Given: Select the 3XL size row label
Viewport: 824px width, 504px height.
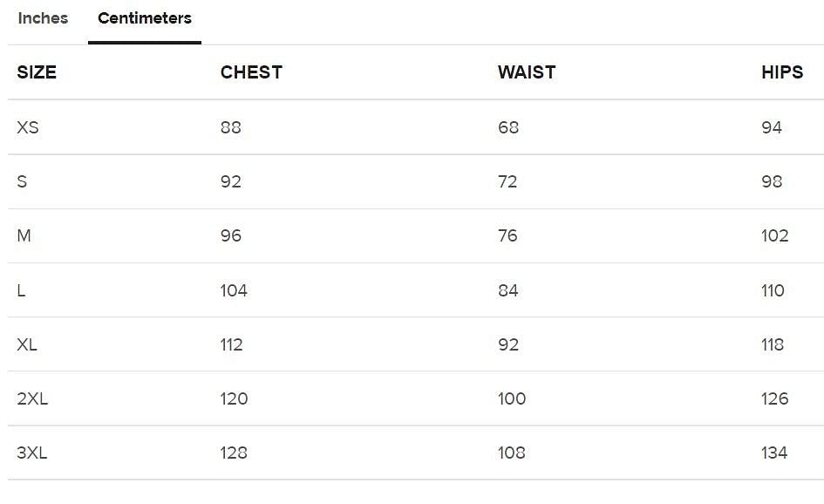Looking at the screenshot, I should (32, 453).
